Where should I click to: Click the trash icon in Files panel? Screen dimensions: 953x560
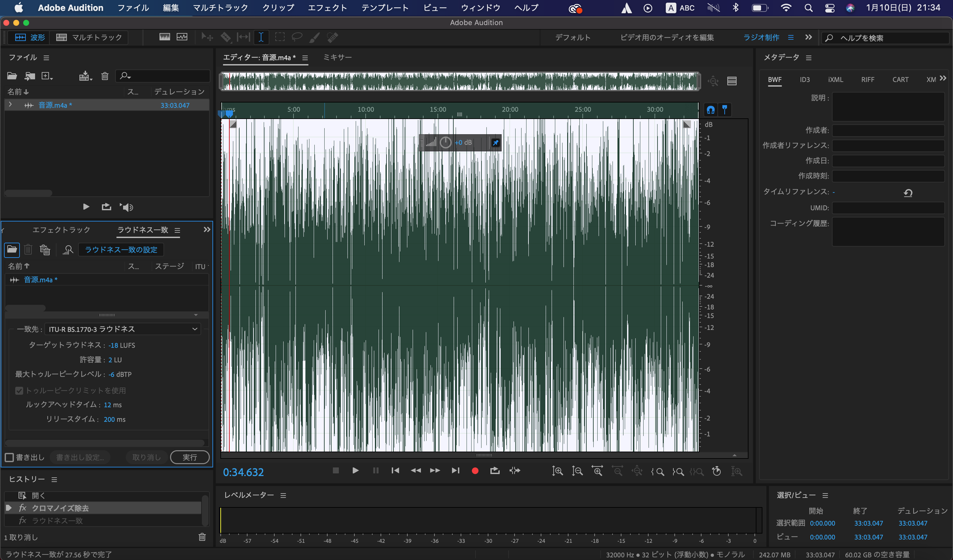click(105, 76)
